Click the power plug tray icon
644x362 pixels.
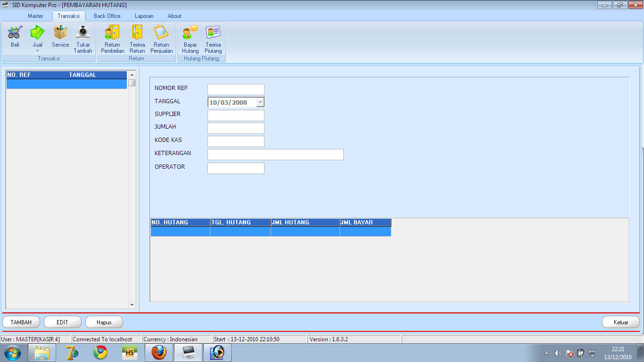pyautogui.click(x=581, y=353)
